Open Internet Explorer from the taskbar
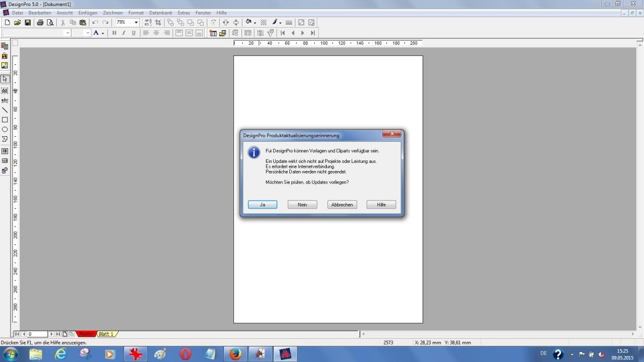 61,354
